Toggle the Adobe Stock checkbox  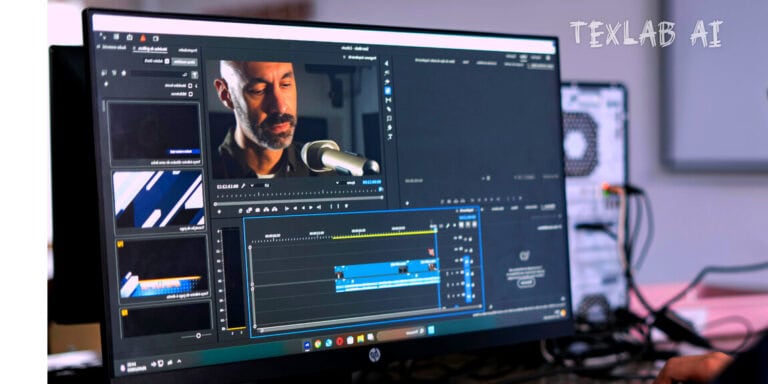pyautogui.click(x=167, y=61)
